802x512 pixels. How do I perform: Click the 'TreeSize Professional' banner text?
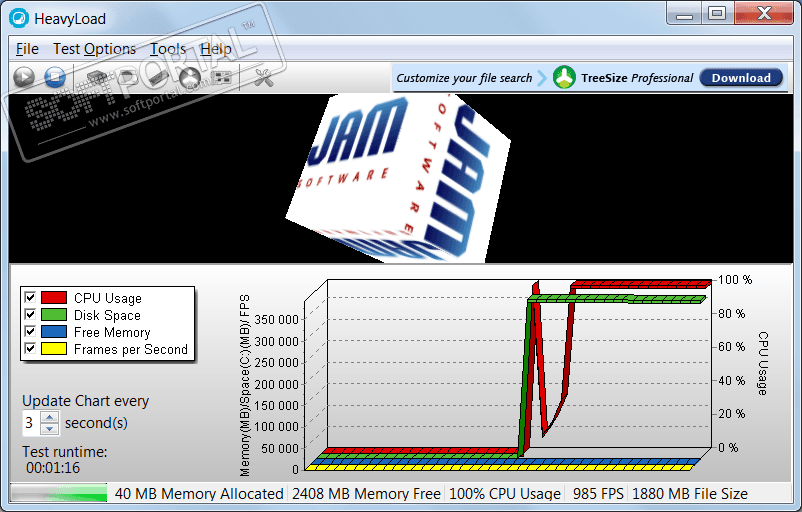point(637,78)
